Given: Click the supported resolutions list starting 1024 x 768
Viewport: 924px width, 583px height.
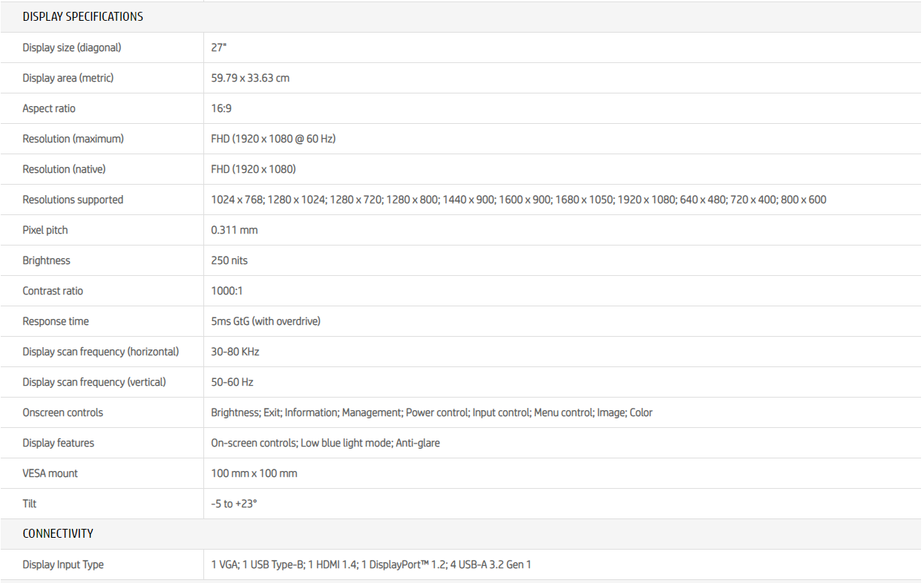Looking at the screenshot, I should coord(518,200).
